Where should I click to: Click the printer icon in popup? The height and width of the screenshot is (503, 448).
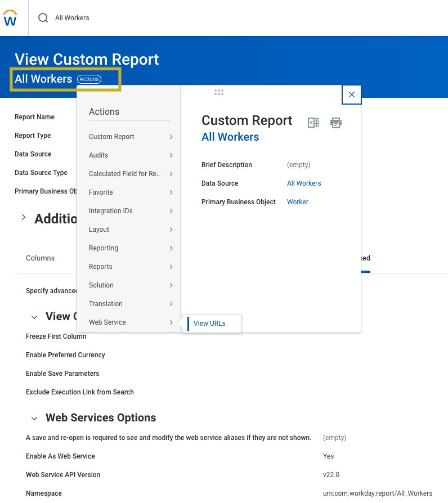(x=336, y=123)
